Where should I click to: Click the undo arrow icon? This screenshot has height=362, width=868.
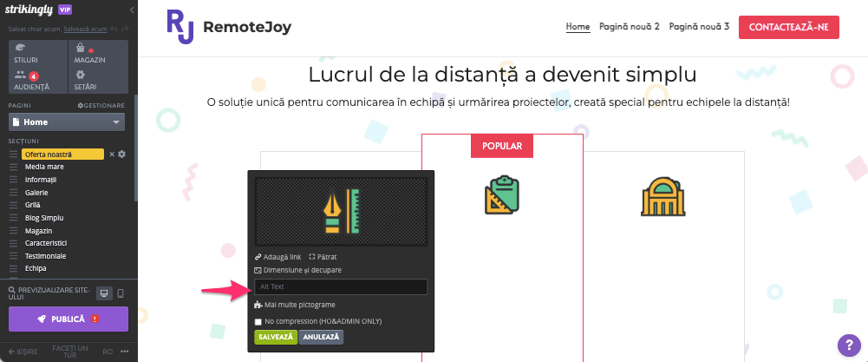point(114,29)
